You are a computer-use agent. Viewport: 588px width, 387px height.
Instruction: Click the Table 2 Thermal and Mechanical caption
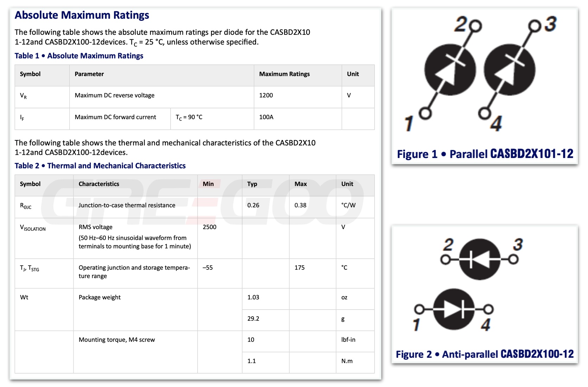pyautogui.click(x=100, y=166)
